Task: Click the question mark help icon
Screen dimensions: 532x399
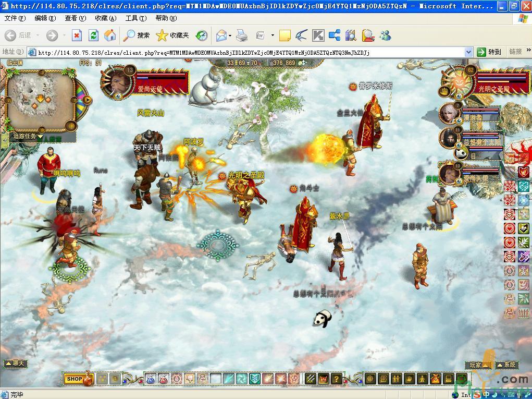Action: pos(337,379)
